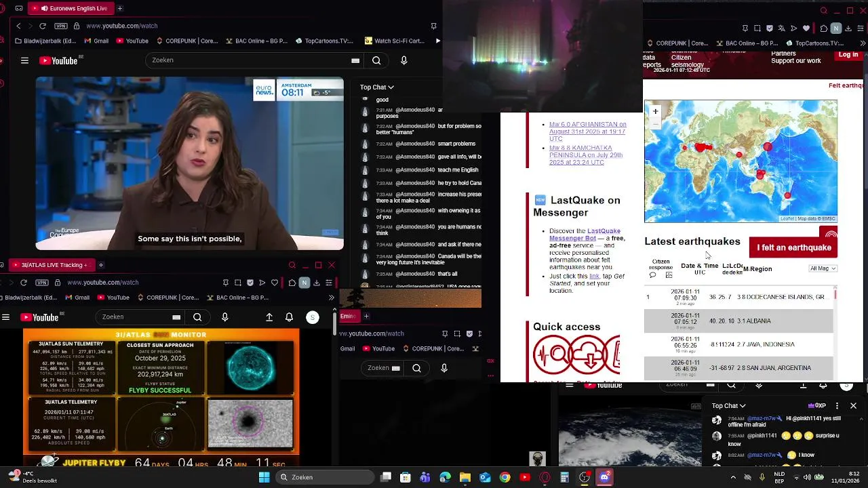Click Support our work menu item
The image size is (868, 488).
(x=796, y=61)
